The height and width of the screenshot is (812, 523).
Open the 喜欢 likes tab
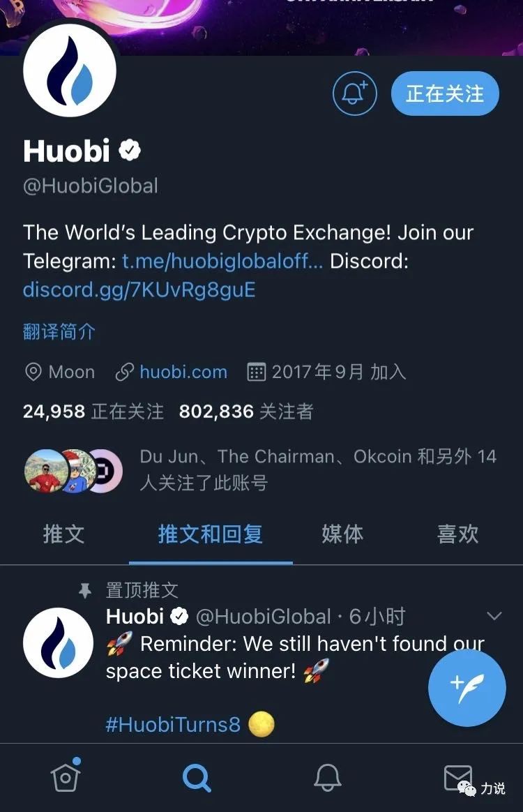coord(457,534)
